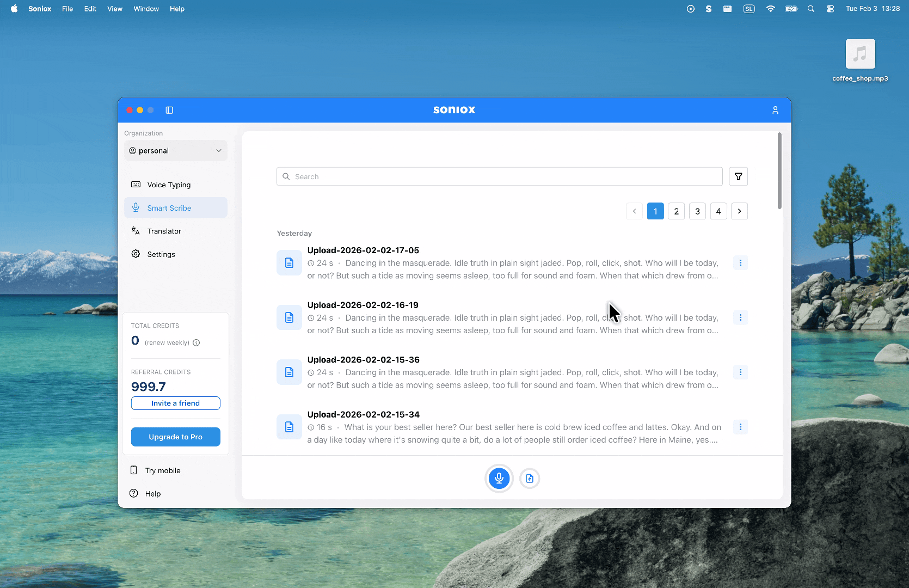Open Settings in the sidebar

(x=161, y=254)
